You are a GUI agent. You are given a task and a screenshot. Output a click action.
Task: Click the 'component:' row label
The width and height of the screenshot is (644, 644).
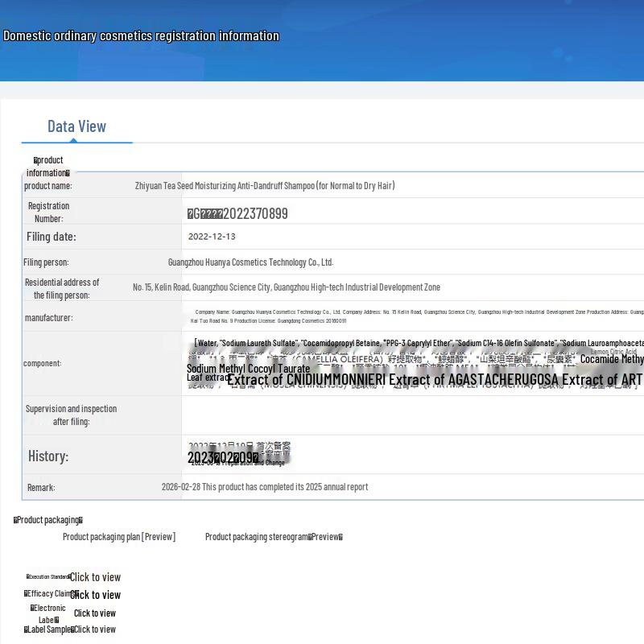coord(43,364)
